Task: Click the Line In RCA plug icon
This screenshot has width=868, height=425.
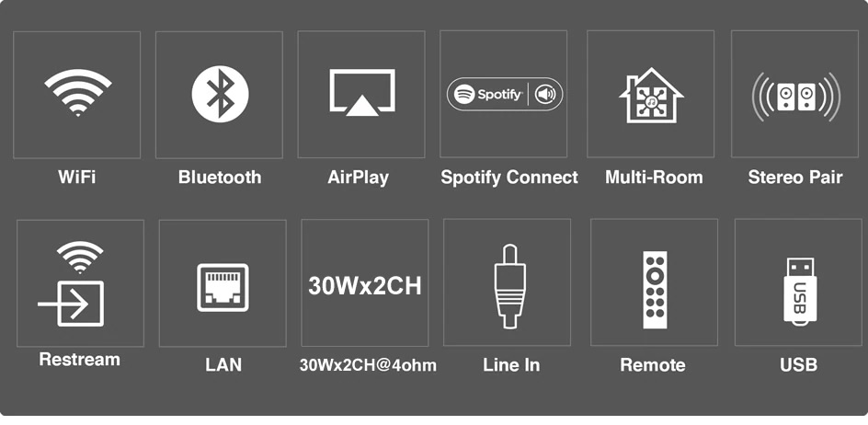Action: (x=509, y=286)
